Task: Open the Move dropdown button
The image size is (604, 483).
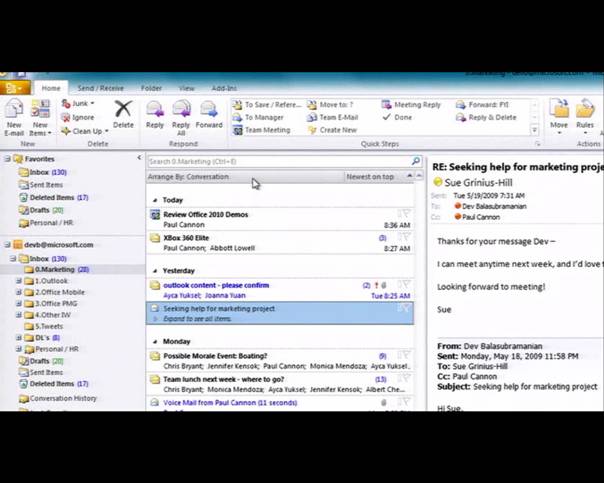Action: pyautogui.click(x=559, y=117)
